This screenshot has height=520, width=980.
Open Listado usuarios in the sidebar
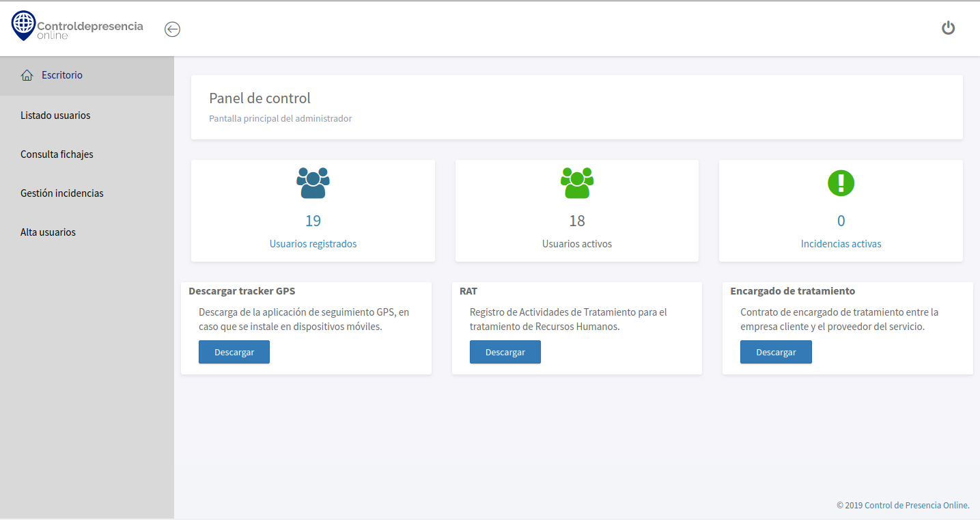(x=55, y=115)
